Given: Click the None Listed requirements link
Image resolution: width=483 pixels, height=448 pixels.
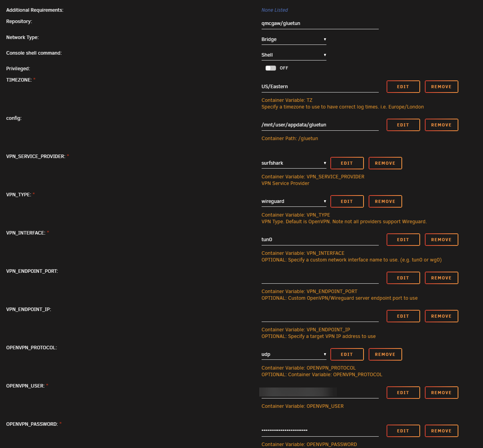Looking at the screenshot, I should point(274,10).
